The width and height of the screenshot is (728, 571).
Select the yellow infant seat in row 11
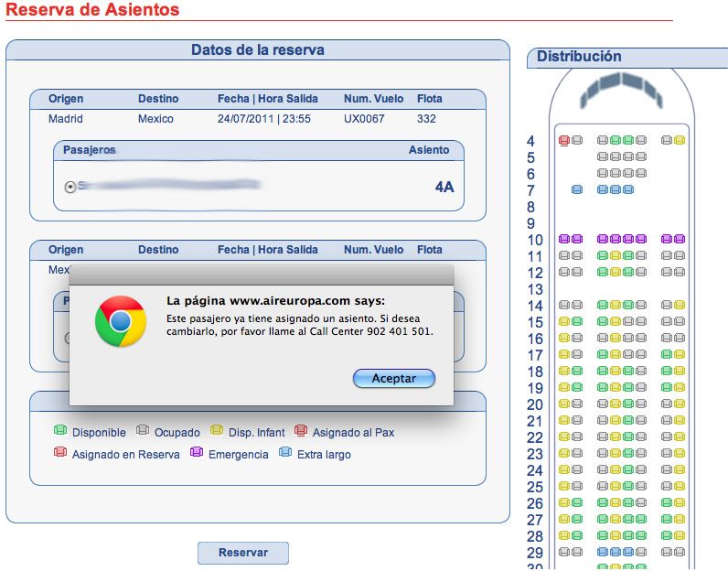(616, 255)
